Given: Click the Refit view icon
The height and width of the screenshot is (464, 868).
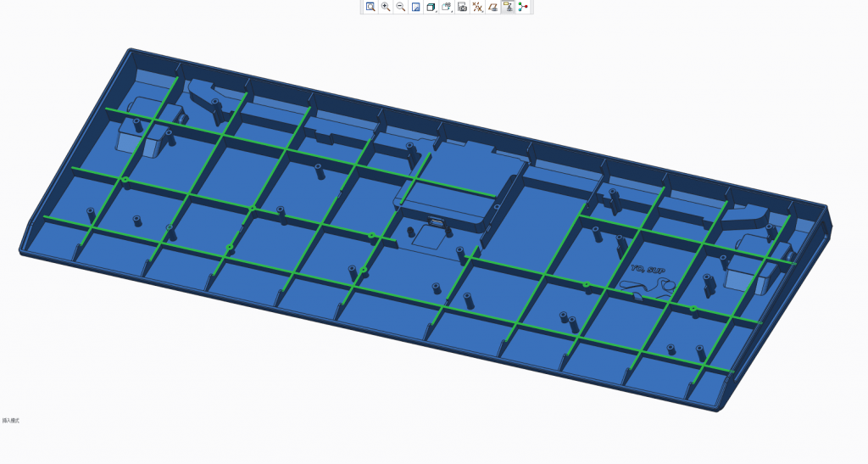Looking at the screenshot, I should click(370, 7).
